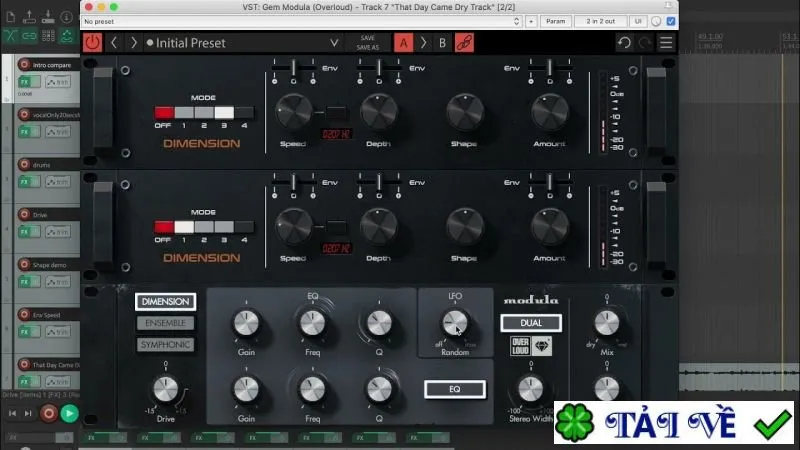Select mode 4 on bottom Dimension unit

pos(244,227)
